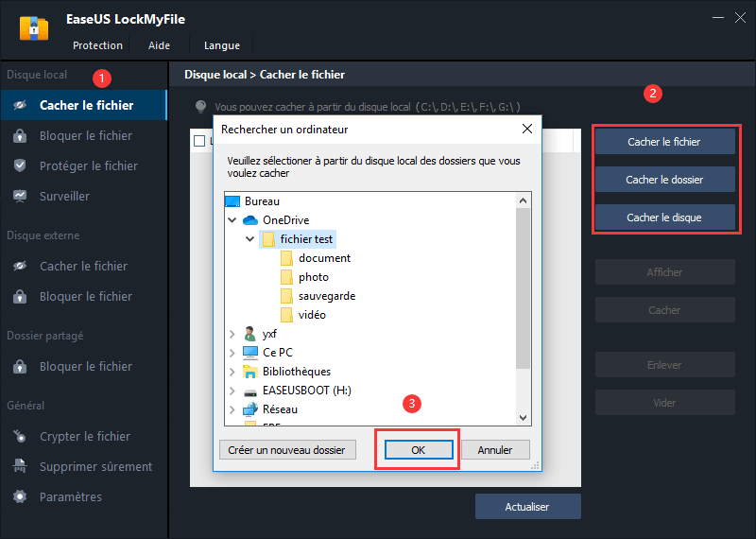
Task: Select the sauvegarde folder name
Action: pos(327,296)
